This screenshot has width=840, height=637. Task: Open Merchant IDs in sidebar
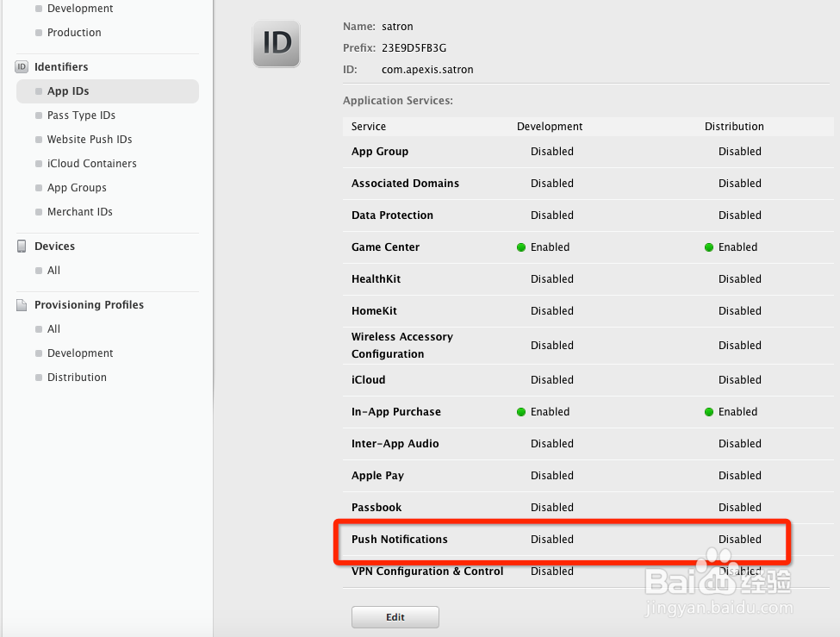coord(80,212)
